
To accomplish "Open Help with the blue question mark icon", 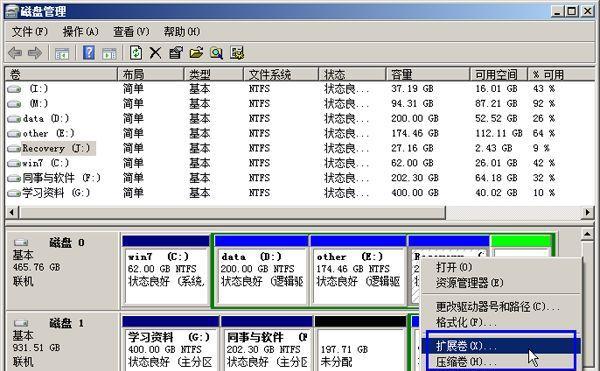I will click(89, 53).
